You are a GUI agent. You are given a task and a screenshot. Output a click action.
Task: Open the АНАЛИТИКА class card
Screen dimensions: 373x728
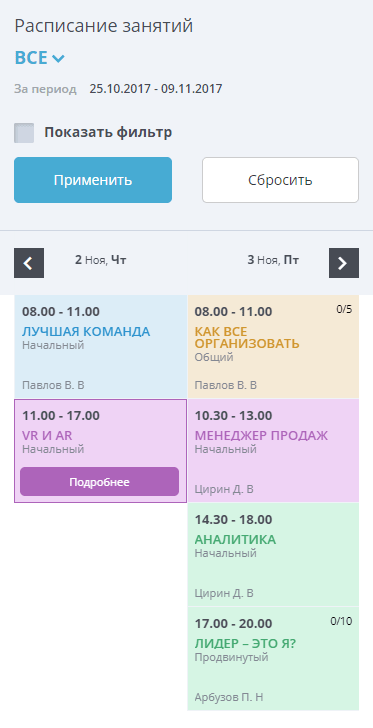pos(273,554)
